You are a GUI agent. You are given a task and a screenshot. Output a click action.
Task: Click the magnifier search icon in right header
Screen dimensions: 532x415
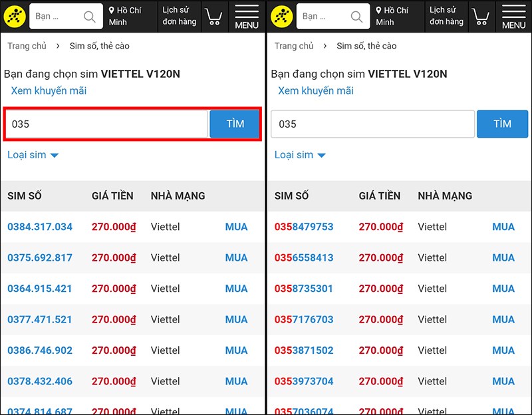coord(356,17)
